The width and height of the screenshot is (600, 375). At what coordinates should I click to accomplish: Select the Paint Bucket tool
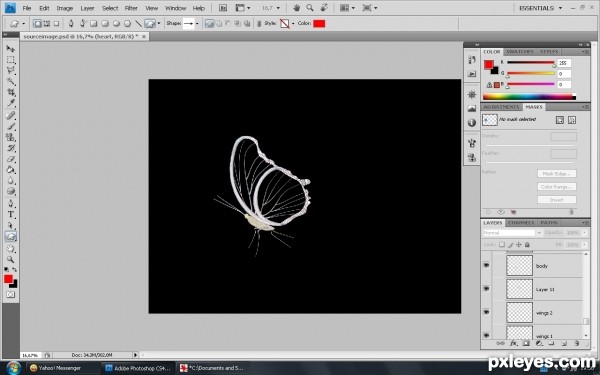[10, 170]
